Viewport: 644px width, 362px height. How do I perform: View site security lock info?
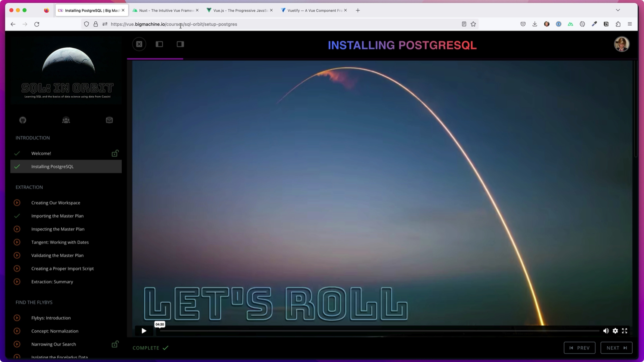[96, 24]
